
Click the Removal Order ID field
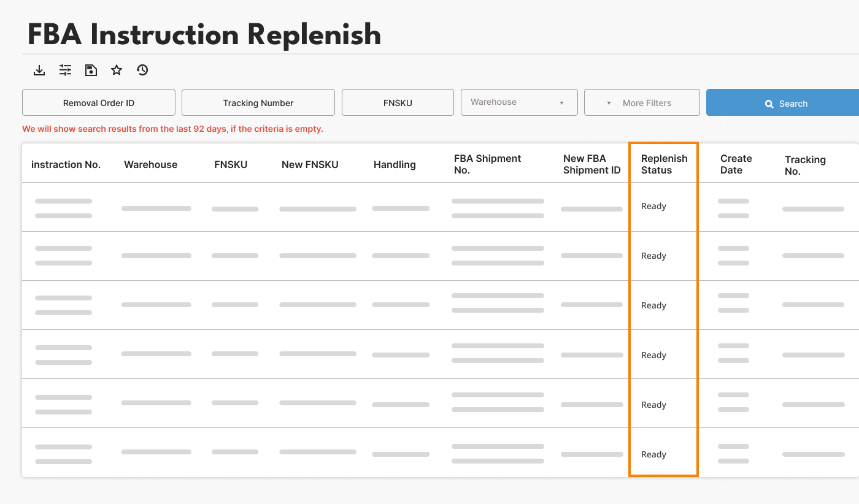[99, 103]
